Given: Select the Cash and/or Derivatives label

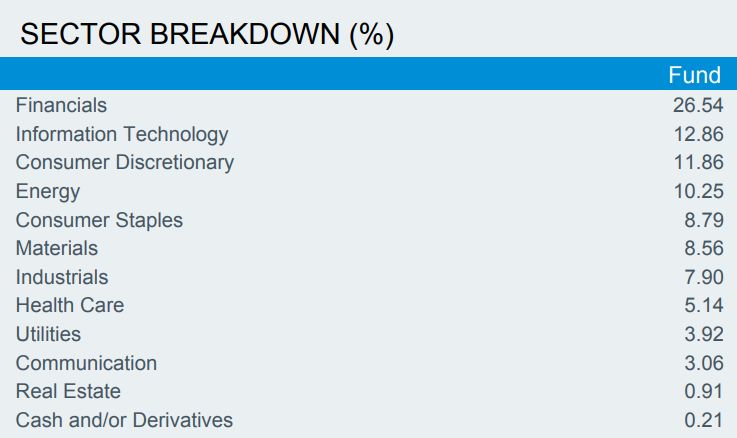Looking at the screenshot, I should (124, 420).
